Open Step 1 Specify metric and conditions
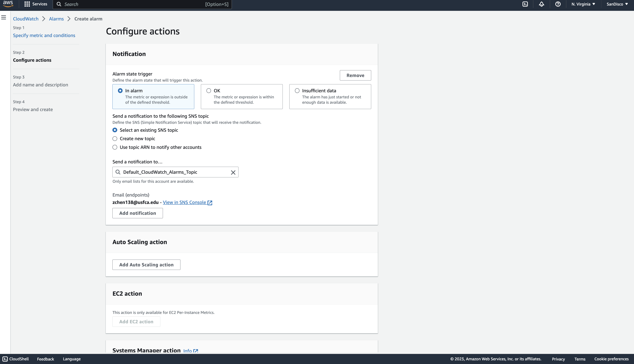Screen dimensions: 634x364 click(x=44, y=36)
